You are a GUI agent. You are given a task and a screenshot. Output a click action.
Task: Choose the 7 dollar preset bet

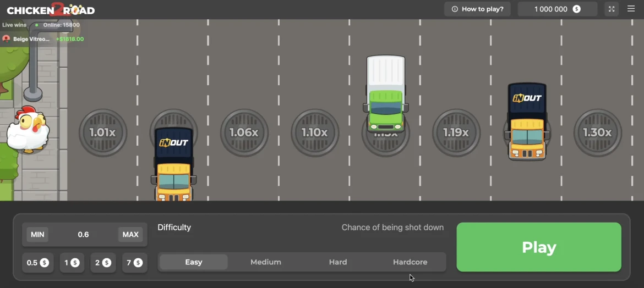coord(134,263)
